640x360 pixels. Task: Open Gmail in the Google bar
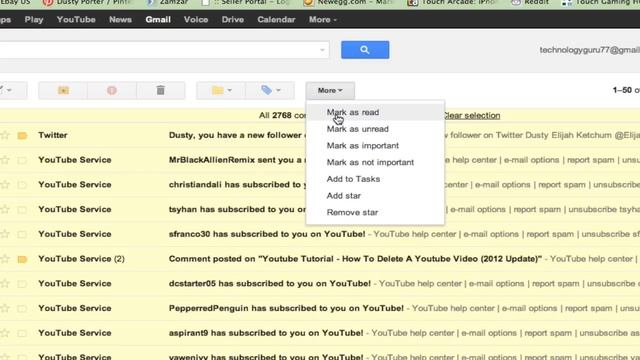158,20
